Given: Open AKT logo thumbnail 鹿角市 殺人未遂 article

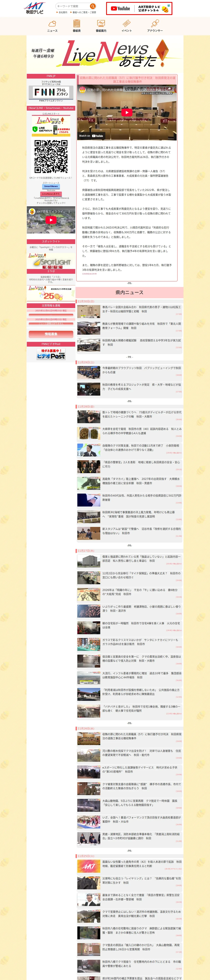Looking at the screenshot, I should pos(89,866).
